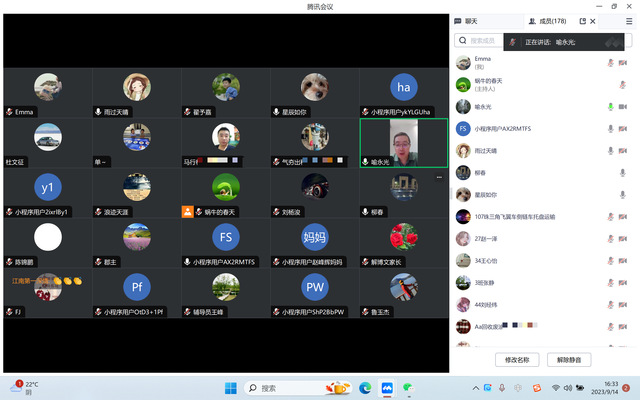Open more options on 柳春's video tile
The height and width of the screenshot is (400, 640).
pyautogui.click(x=438, y=176)
